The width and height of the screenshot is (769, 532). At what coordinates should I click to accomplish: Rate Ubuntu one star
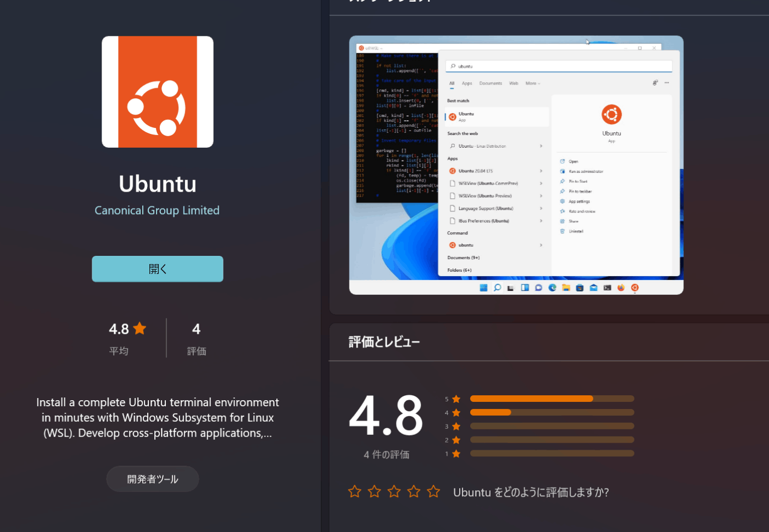point(355,491)
